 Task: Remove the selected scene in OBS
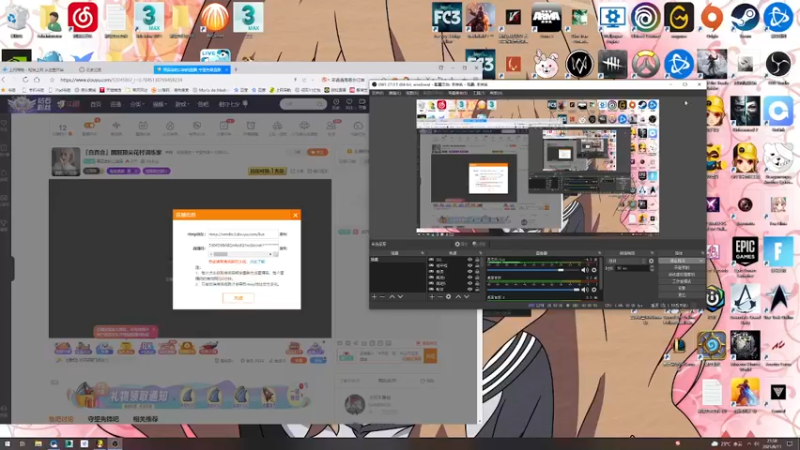tap(382, 296)
